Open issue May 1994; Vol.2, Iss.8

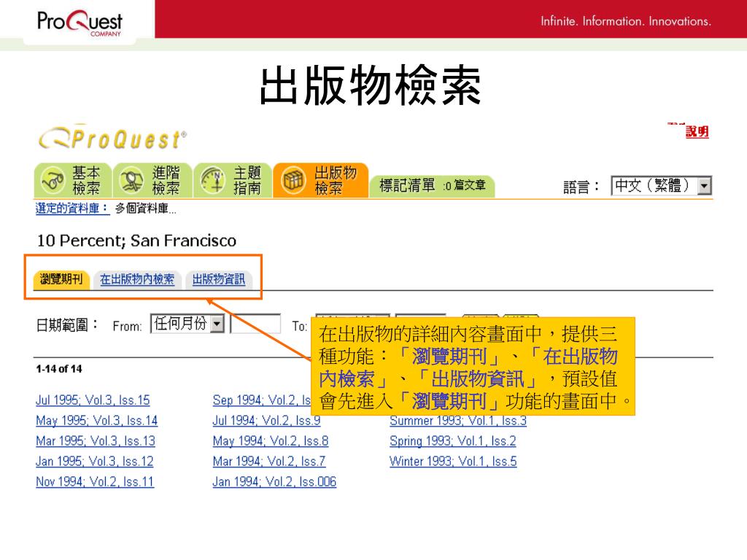point(271,441)
